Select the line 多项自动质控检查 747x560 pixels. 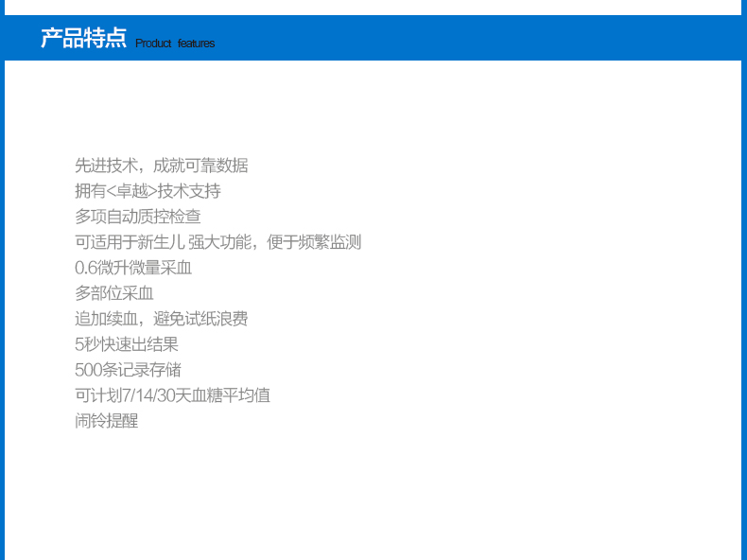click(x=138, y=217)
